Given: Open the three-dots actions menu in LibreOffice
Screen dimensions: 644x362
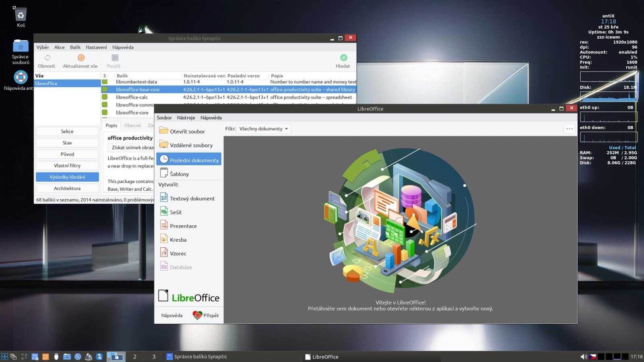Looking at the screenshot, I should pyautogui.click(x=569, y=129).
